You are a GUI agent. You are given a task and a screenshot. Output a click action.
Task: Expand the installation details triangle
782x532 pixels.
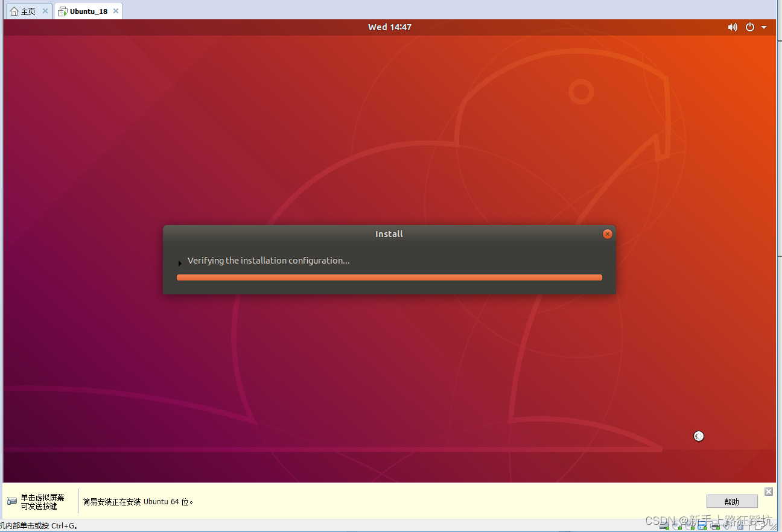pyautogui.click(x=180, y=263)
